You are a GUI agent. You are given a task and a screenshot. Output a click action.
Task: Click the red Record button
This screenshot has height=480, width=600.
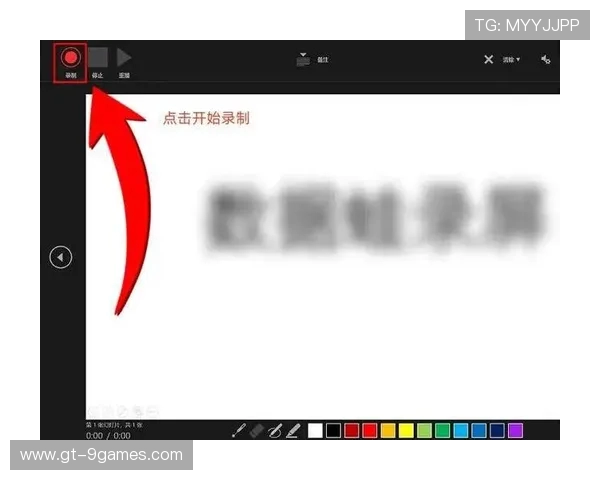pos(70,58)
